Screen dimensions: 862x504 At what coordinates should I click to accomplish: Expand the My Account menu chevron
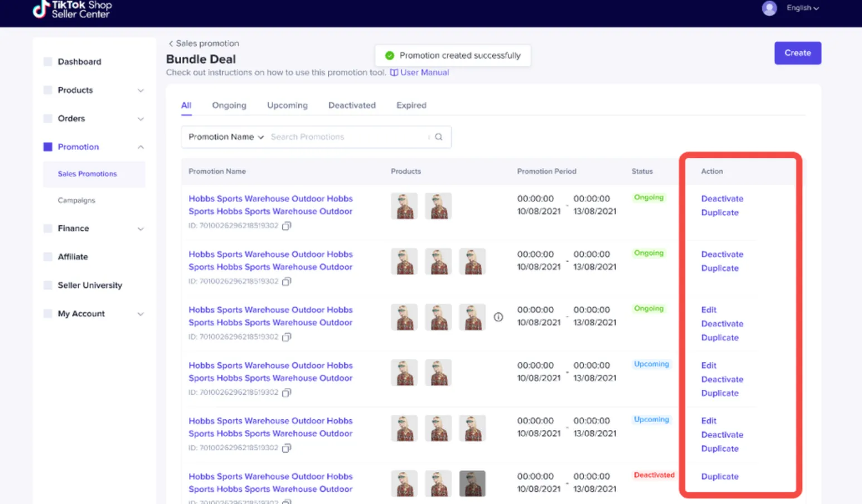click(x=141, y=314)
